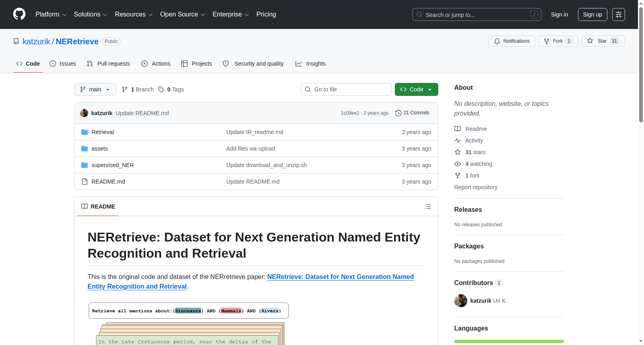Viewport: 644px width, 345px height.
Task: Open the Security and quality tab
Action: [x=253, y=64]
